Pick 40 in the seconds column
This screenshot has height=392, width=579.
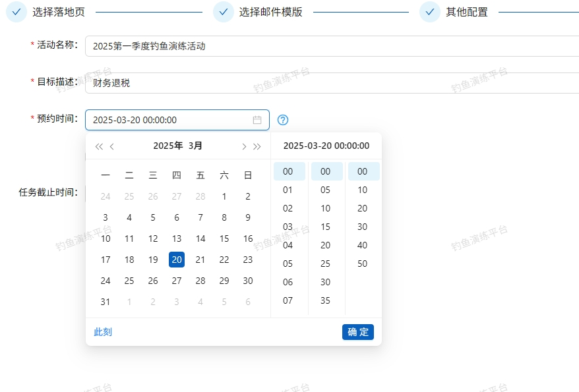pyautogui.click(x=363, y=245)
